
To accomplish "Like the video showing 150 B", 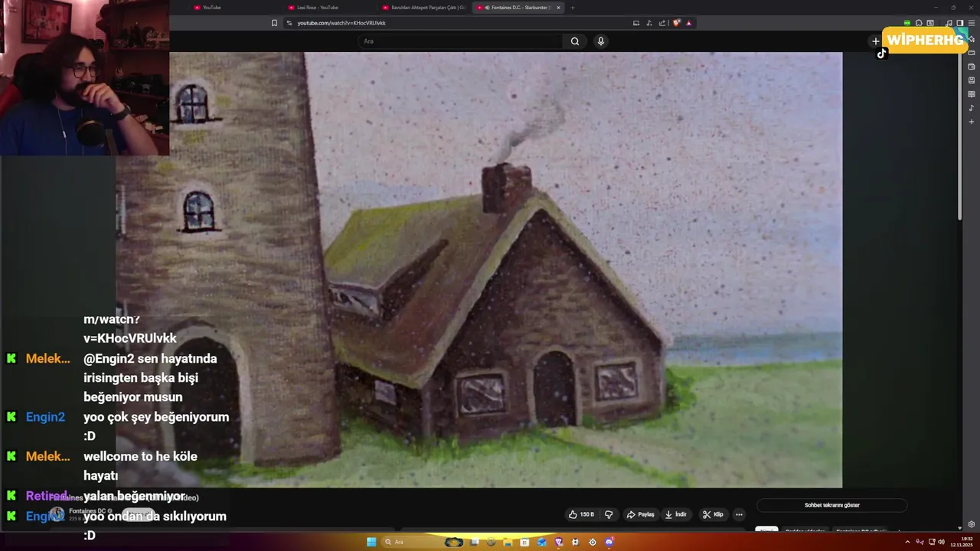I will coord(582,514).
